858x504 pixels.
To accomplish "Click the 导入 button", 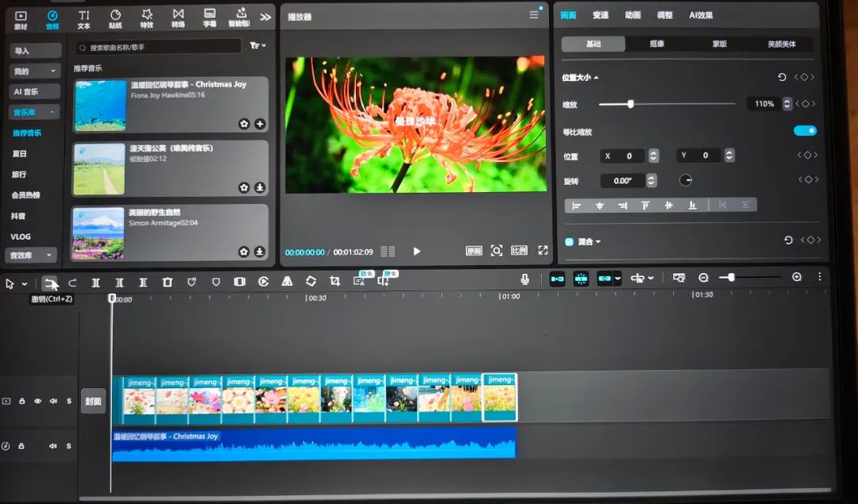I will [x=36, y=51].
